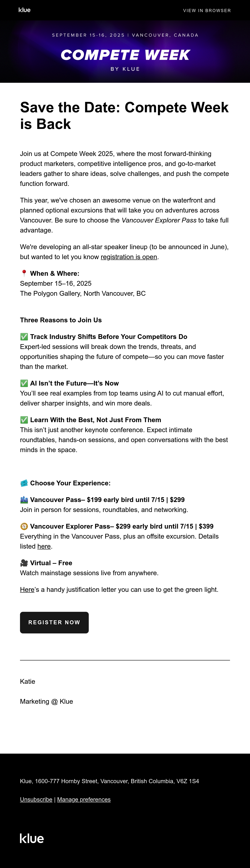
Task: Click cityscape icon beside Vancouver Pass
Action: [x=24, y=500]
